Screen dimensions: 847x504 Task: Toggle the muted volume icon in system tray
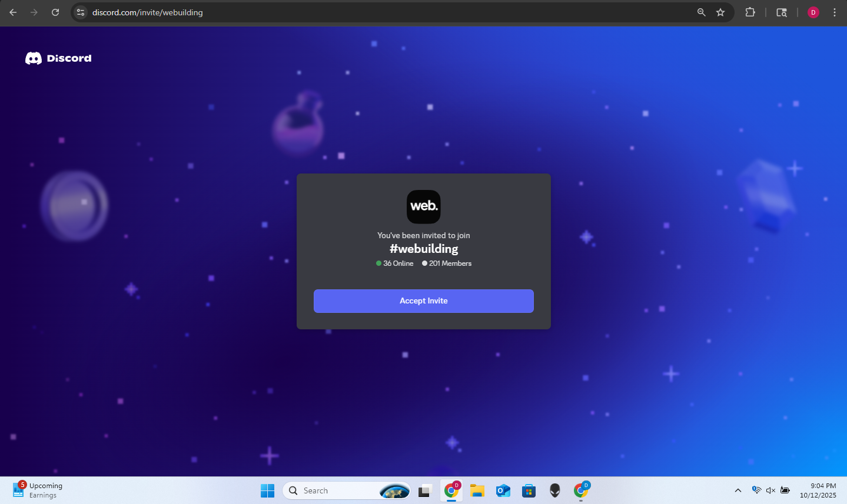point(770,490)
